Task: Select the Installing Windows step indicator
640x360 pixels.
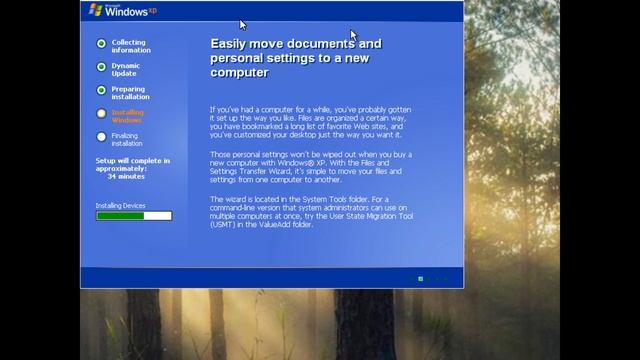Action: point(101,113)
